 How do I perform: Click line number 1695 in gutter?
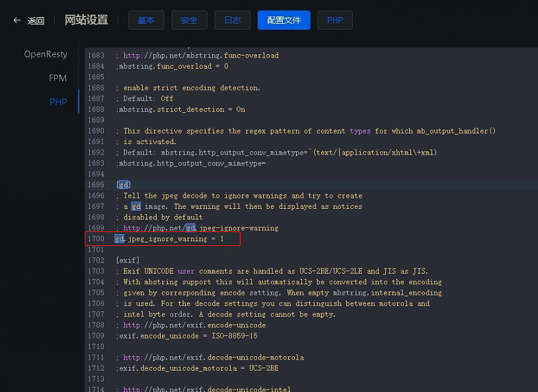coord(96,185)
